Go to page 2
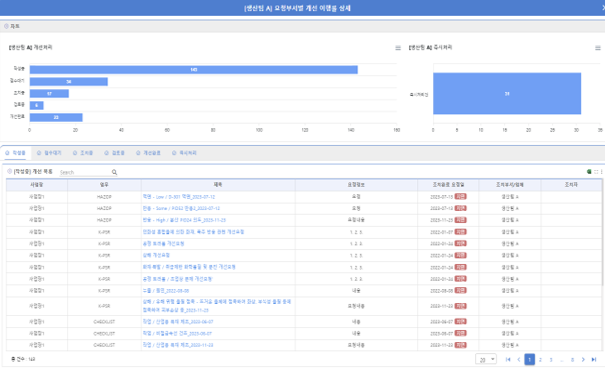Image resolution: width=605 pixels, height=370 pixels. coord(540,360)
